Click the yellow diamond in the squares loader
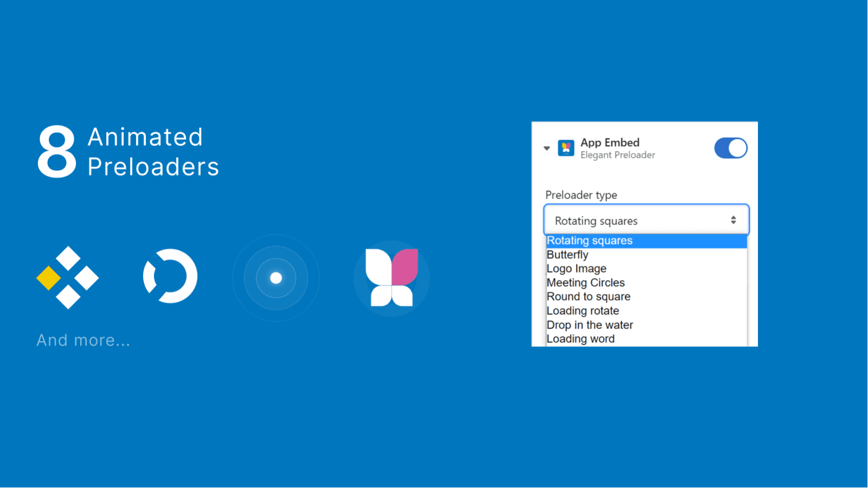 pyautogui.click(x=50, y=278)
